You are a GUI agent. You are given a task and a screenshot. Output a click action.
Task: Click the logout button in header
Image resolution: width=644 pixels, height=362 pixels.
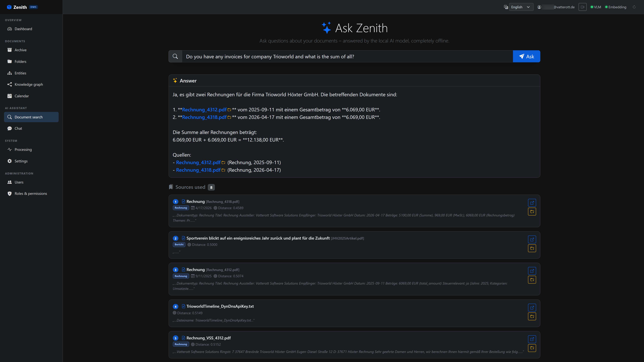[582, 7]
